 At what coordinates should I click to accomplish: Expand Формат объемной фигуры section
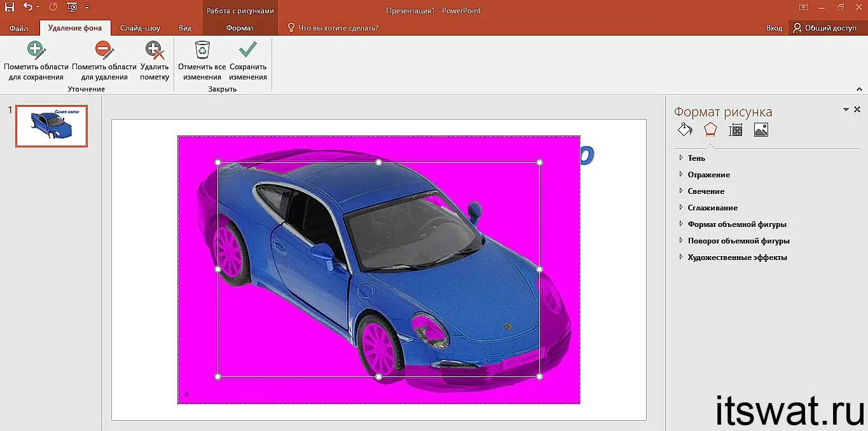[732, 224]
